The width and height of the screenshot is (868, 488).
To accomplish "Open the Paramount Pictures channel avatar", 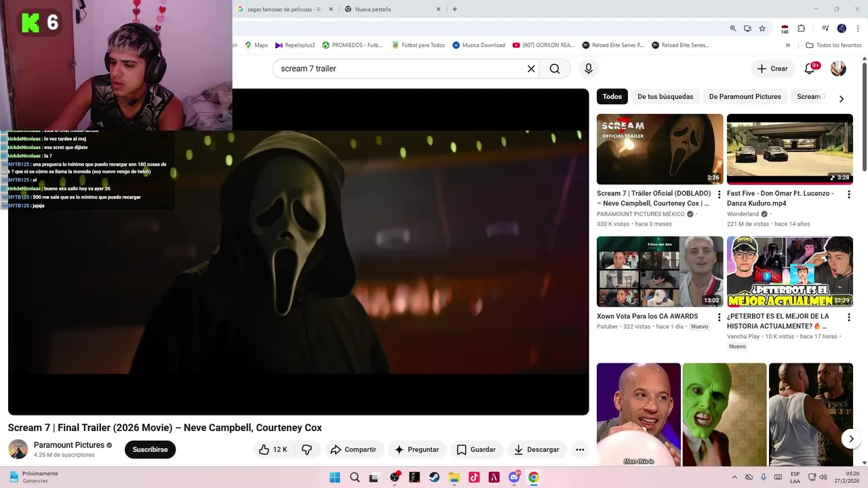I will (x=18, y=449).
